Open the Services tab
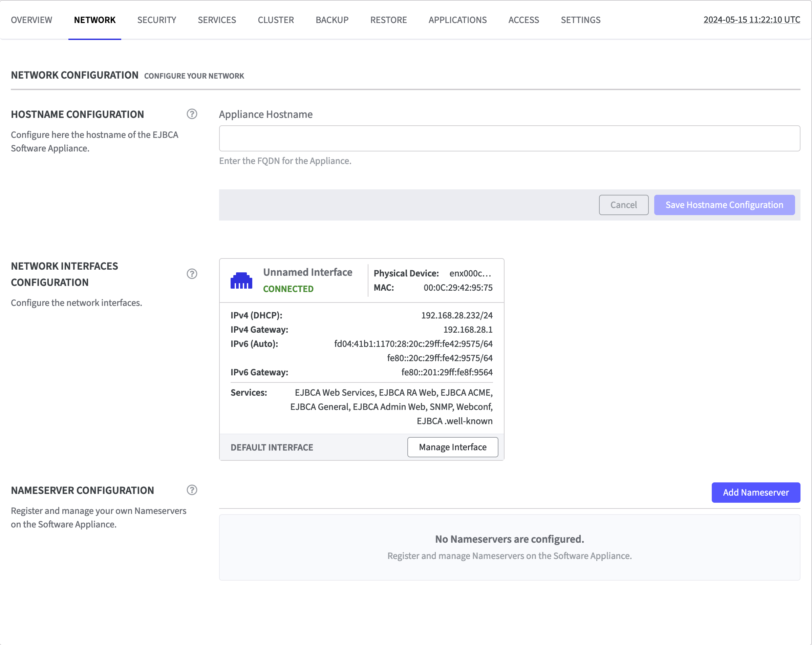 pyautogui.click(x=217, y=20)
